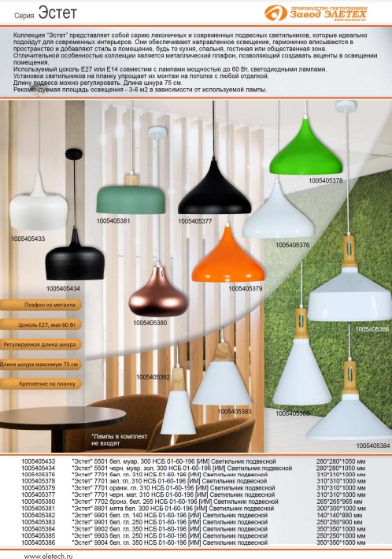This screenshot has height=559, width=392.
Task: Select the bronze lamp 1005405380
Action: (158, 291)
